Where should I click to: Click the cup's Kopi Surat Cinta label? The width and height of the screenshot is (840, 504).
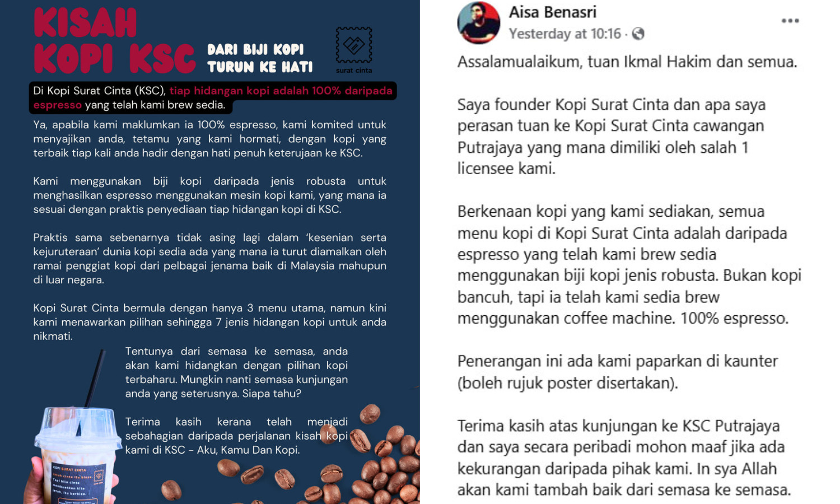click(78, 483)
